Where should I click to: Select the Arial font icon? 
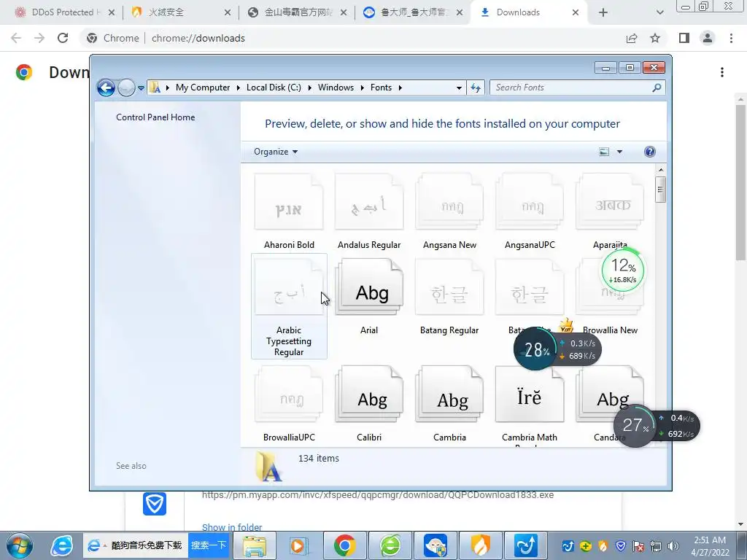369,287
